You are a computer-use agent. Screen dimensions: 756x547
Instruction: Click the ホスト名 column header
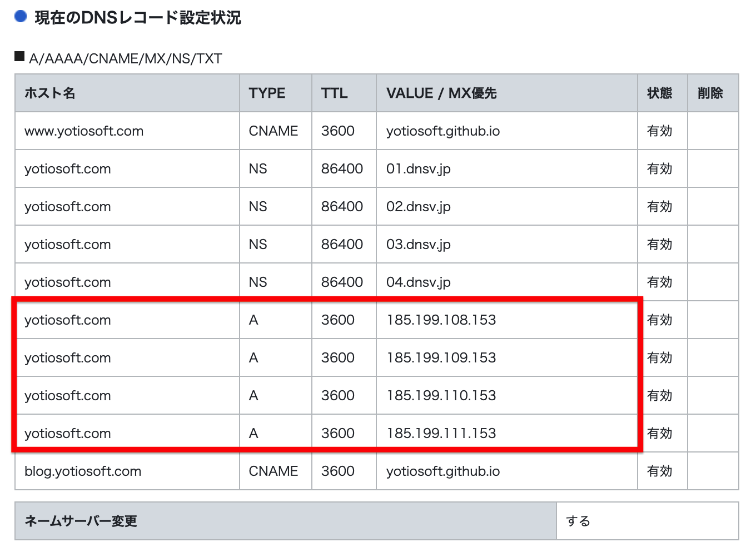[127, 93]
